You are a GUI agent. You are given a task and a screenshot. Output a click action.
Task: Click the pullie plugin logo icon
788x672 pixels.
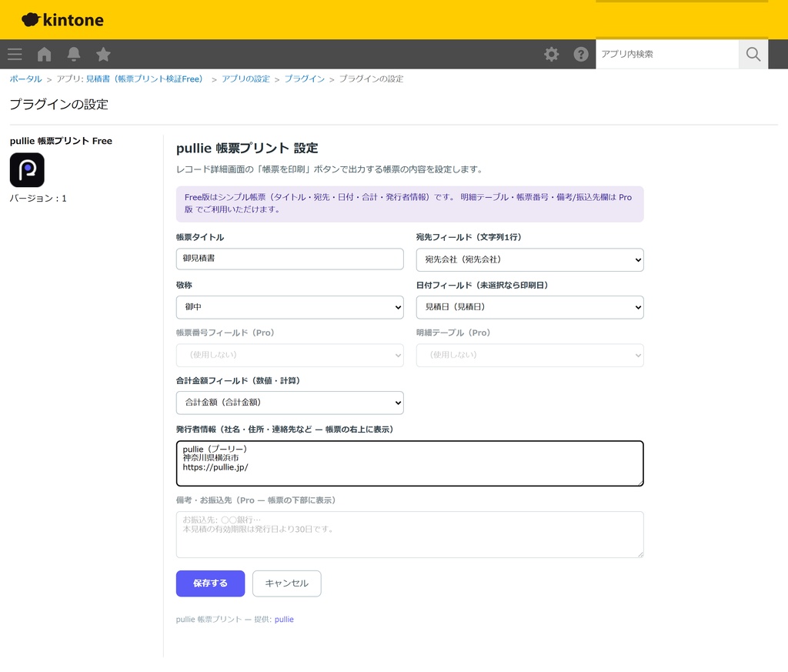27,170
